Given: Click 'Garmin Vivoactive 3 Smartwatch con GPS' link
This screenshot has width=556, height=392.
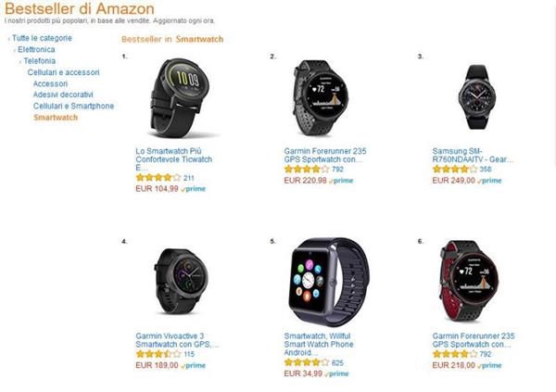Looking at the screenshot, I should point(177,340).
